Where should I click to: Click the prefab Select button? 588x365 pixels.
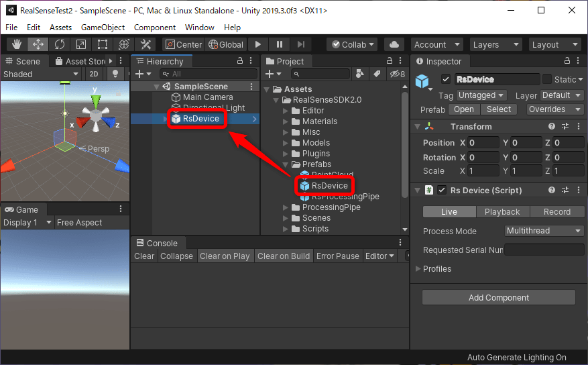[499, 109]
